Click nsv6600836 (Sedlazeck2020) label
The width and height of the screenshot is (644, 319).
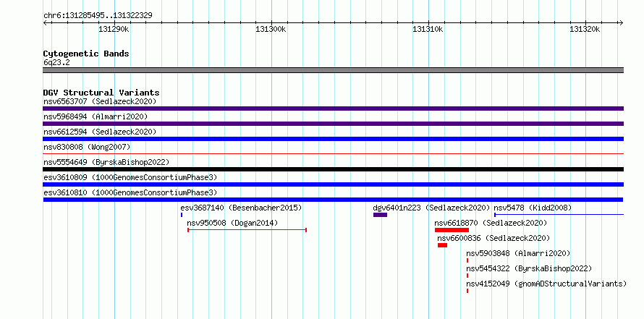point(493,238)
